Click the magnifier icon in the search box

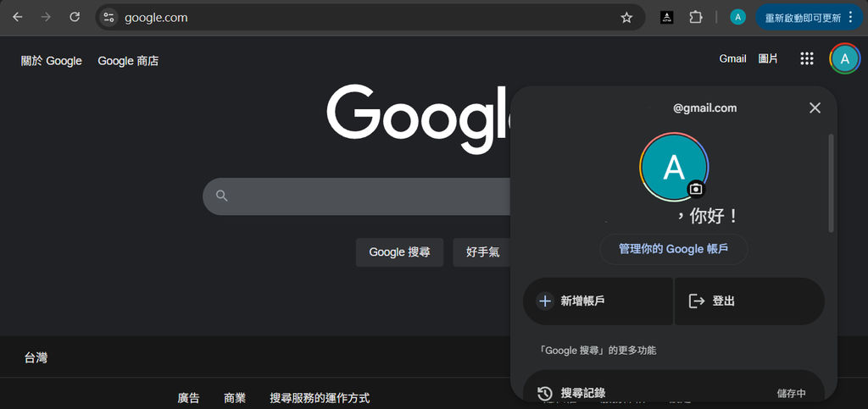click(222, 196)
